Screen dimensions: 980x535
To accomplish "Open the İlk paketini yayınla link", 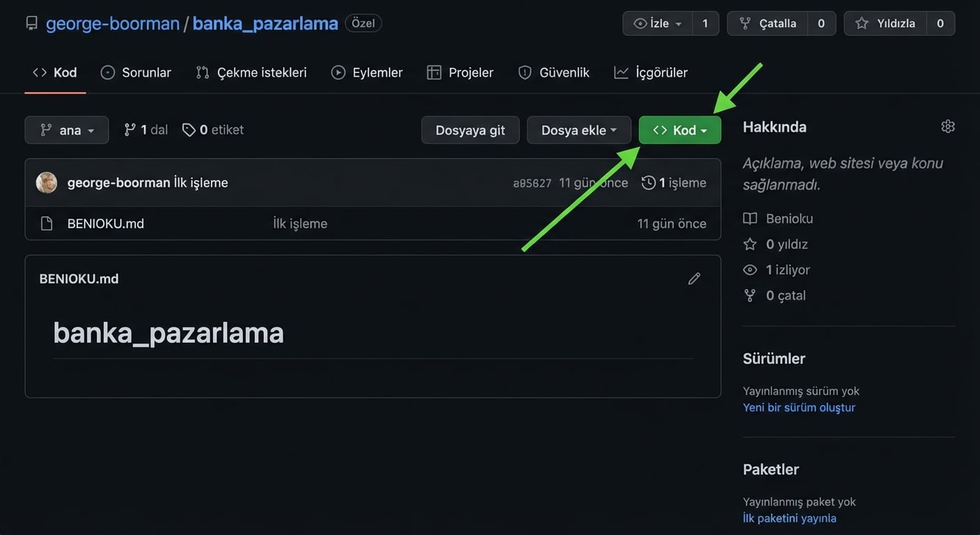I will coord(789,518).
